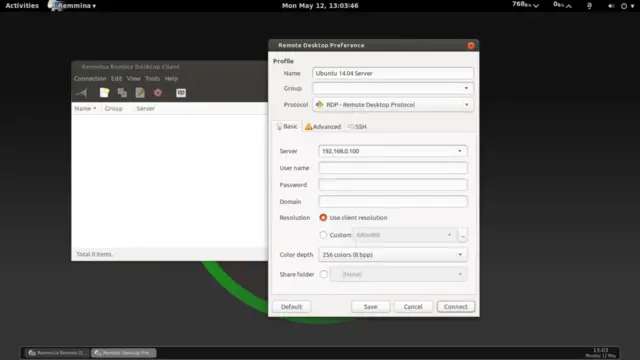Image resolution: width=640 pixels, height=360 pixels.
Task: Click the download speed indicator in top bar
Action: [526, 5]
